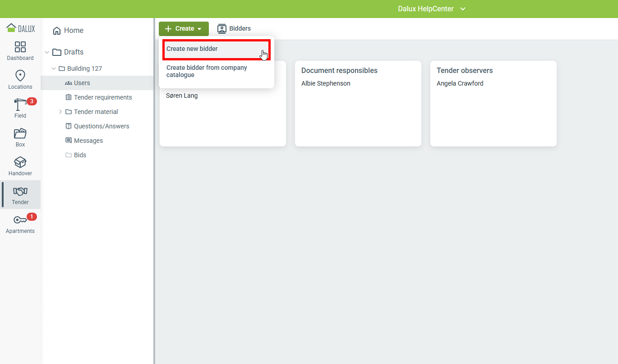Click the Home house icon
The image size is (618, 364).
coord(57,31)
